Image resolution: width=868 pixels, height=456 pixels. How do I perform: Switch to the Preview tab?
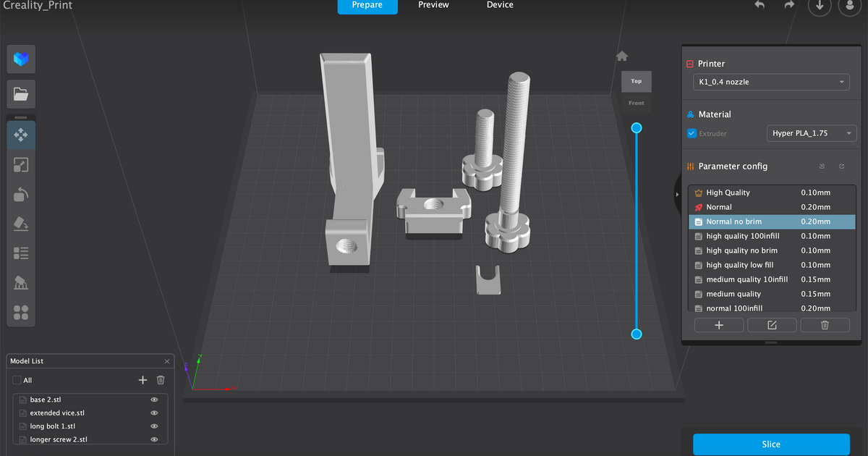[433, 6]
